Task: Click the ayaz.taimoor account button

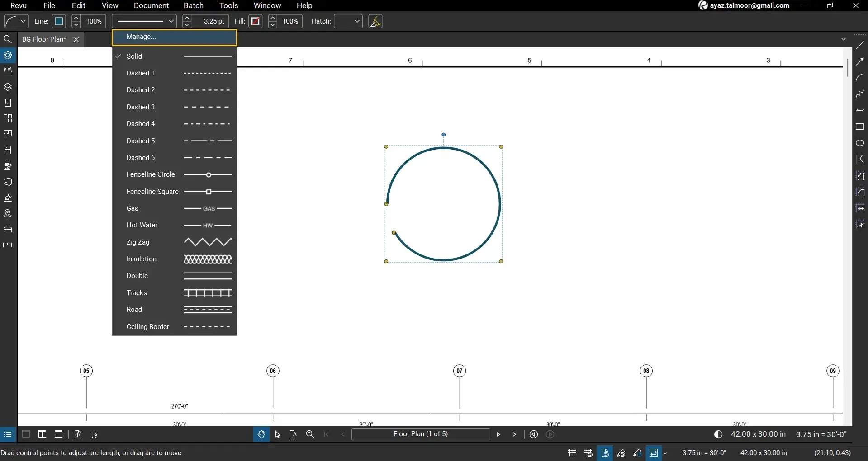Action: [744, 6]
